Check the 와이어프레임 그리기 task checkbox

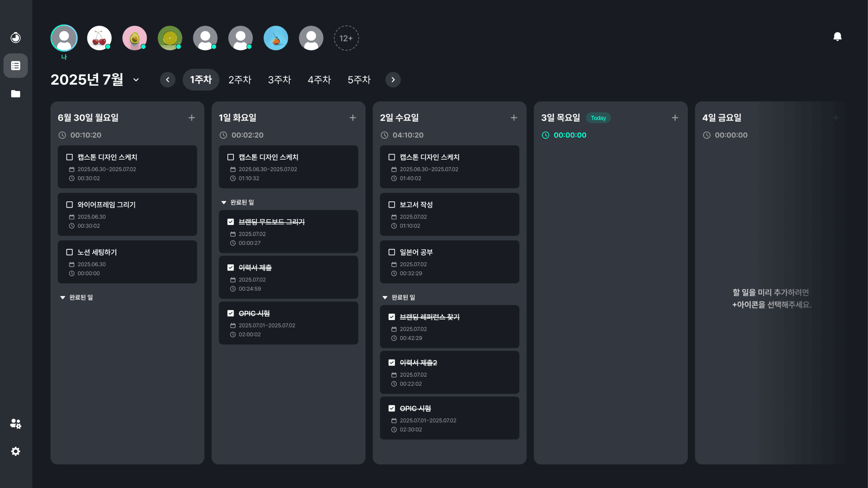click(69, 205)
